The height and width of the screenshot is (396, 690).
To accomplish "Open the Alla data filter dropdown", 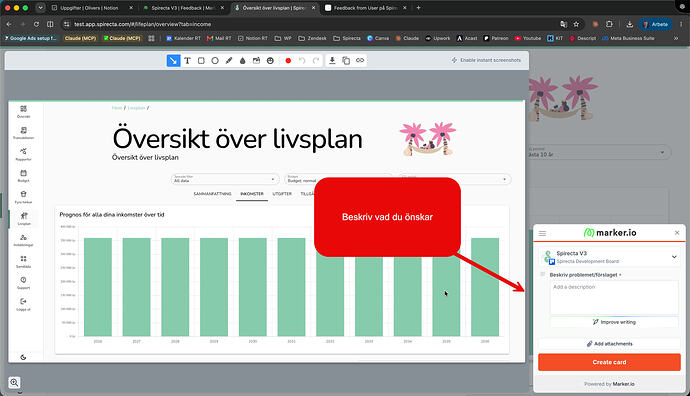I will click(x=224, y=180).
